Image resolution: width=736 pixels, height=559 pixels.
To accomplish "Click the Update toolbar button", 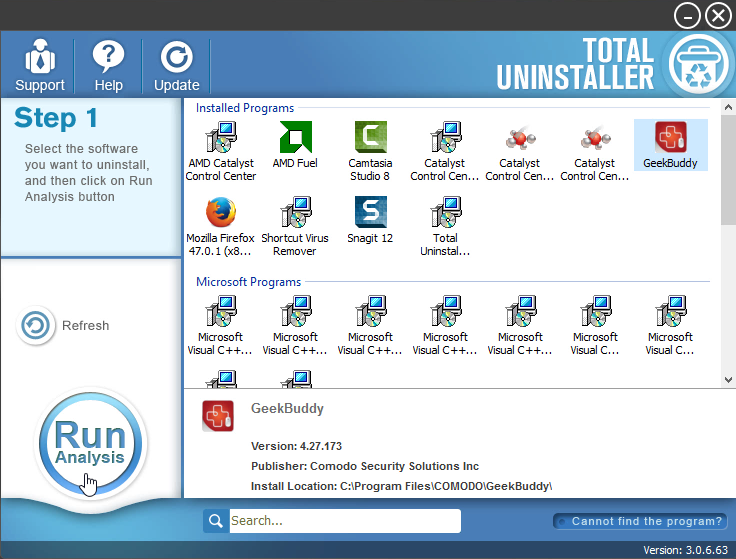I will click(x=176, y=65).
